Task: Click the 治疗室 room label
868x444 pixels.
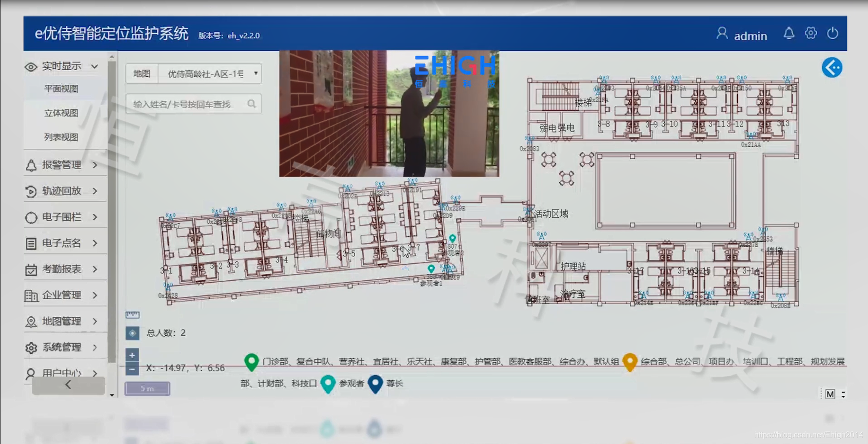Action: 572,294
